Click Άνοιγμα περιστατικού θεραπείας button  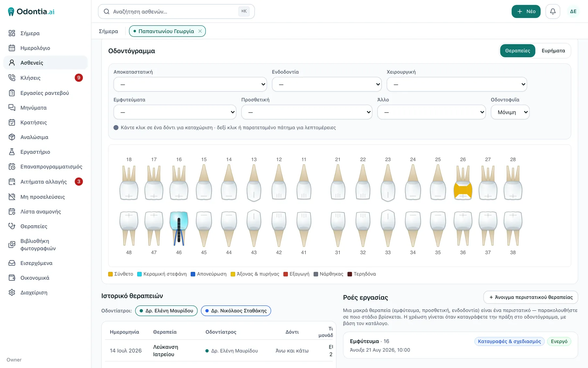531,297
